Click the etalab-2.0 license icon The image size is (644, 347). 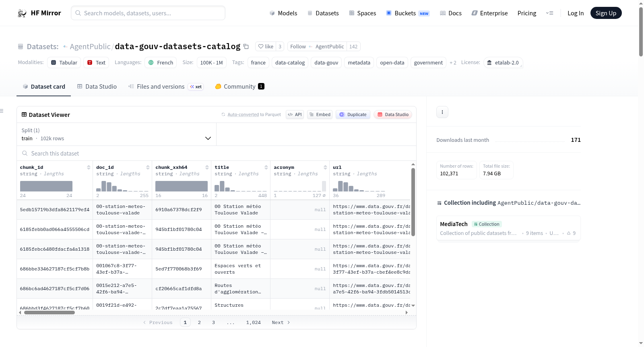(x=489, y=62)
